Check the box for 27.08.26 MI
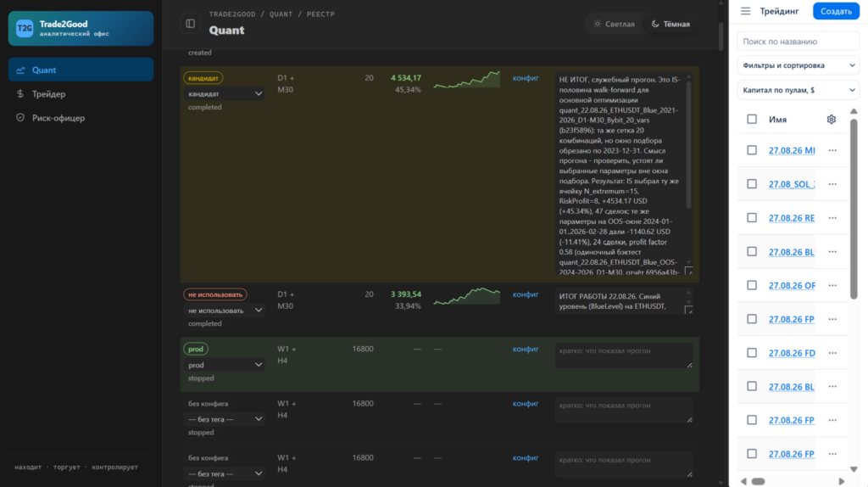 tap(752, 150)
